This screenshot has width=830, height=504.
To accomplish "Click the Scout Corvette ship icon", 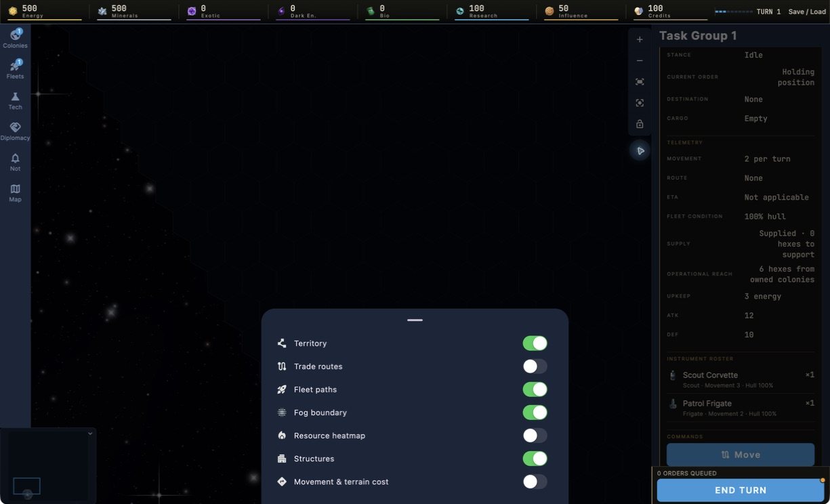I will (x=673, y=375).
